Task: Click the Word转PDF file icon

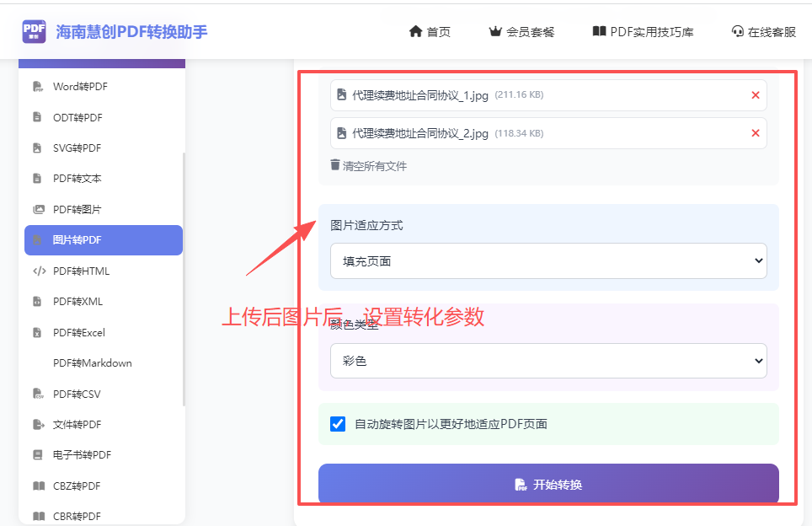Action: click(x=38, y=87)
